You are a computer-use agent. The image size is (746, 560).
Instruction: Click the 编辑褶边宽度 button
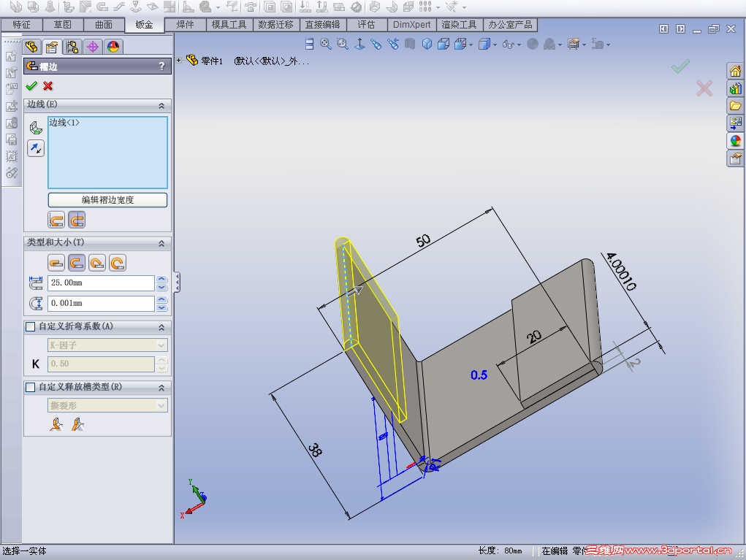pos(107,200)
